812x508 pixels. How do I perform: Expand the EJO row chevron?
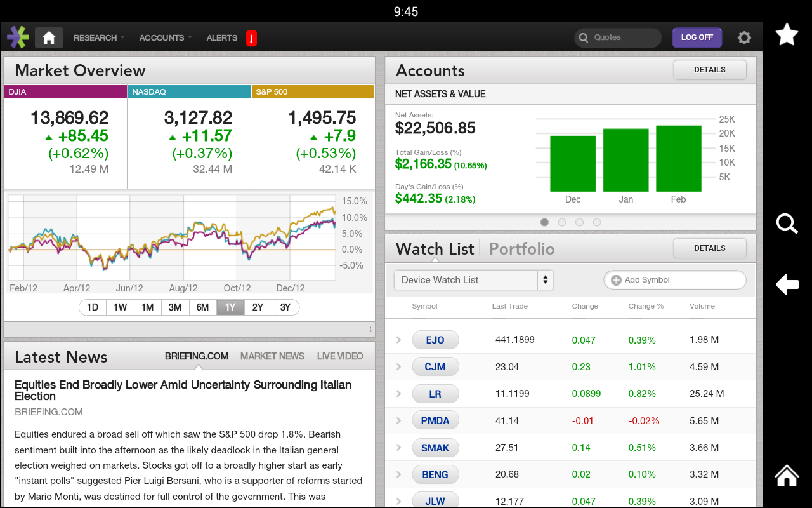[x=398, y=340]
